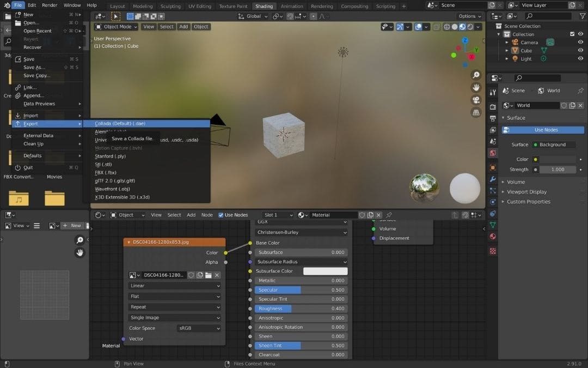Switch orthographic grid view icon in viewport
Screen dimensions: 588x368
pos(476,112)
